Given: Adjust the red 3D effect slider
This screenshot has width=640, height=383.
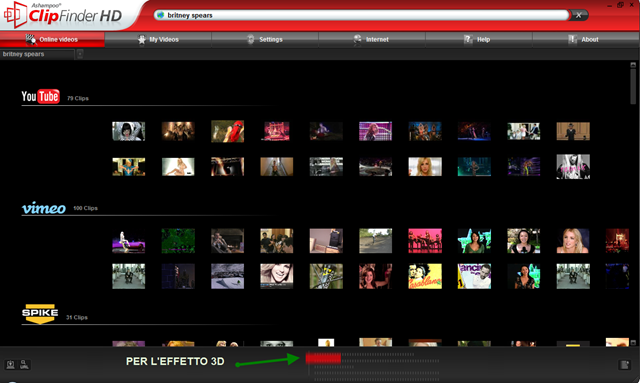Looking at the screenshot, I should [x=323, y=359].
